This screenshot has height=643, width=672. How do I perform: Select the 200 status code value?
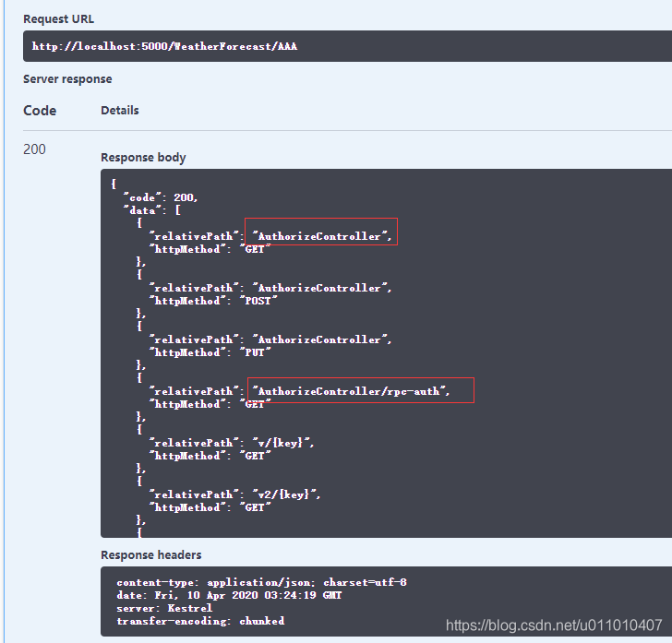click(x=34, y=149)
